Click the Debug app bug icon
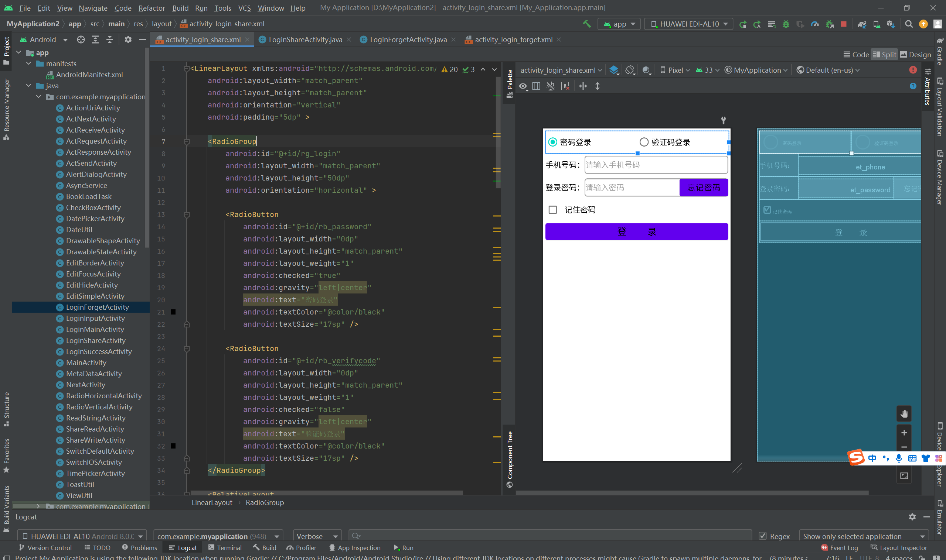This screenshot has height=560, width=946. pos(786,24)
